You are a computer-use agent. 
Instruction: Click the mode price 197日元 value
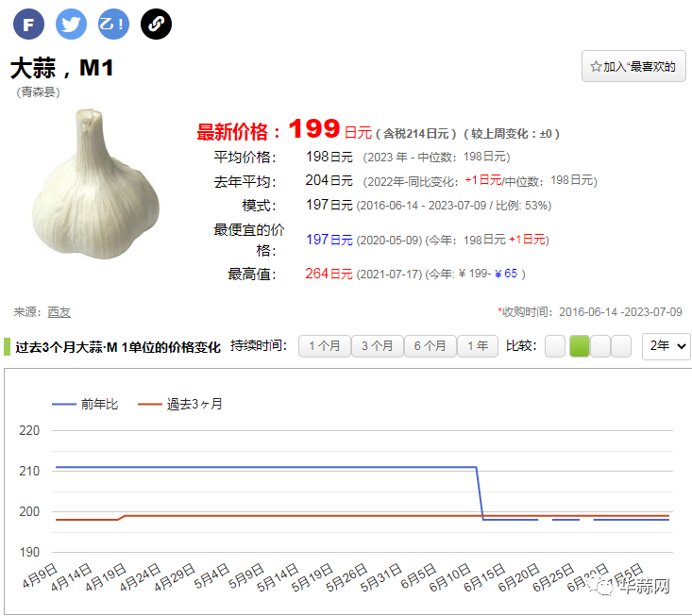point(329,205)
